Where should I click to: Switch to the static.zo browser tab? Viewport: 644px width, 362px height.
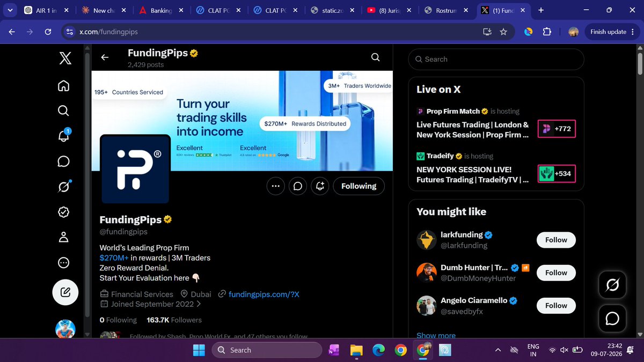coord(332,10)
